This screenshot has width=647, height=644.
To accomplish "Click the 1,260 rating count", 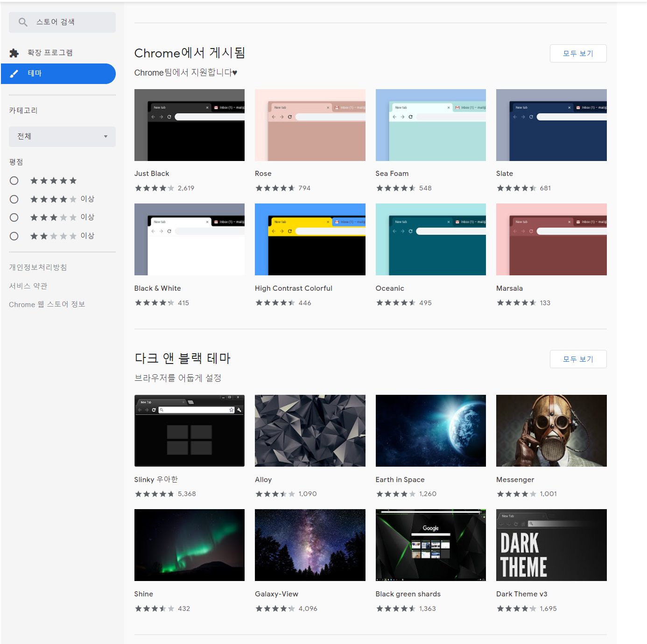I will pyautogui.click(x=428, y=494).
